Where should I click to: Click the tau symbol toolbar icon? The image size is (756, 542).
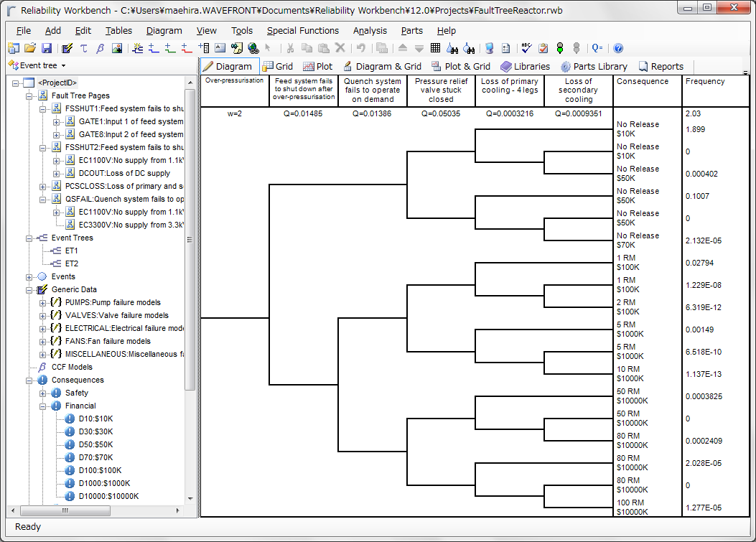(x=83, y=47)
